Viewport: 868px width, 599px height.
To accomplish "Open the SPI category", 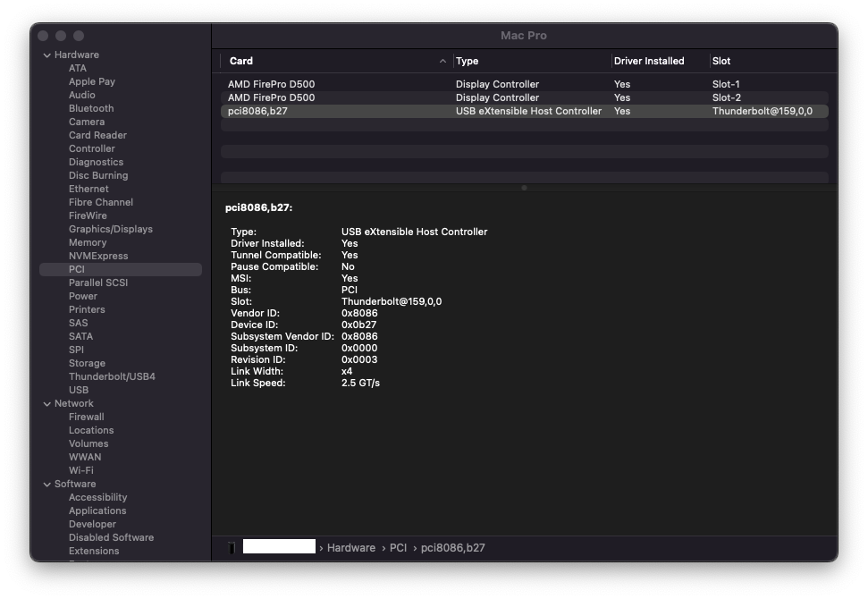I will [76, 350].
